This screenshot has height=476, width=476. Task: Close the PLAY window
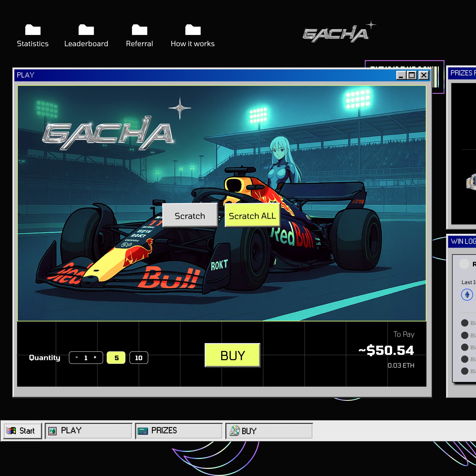tap(424, 75)
